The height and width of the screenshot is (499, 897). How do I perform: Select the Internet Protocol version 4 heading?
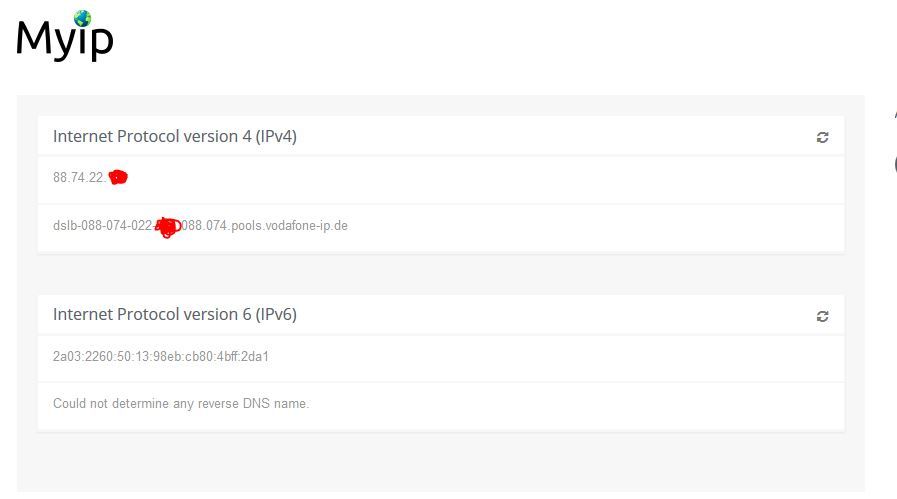click(x=174, y=136)
